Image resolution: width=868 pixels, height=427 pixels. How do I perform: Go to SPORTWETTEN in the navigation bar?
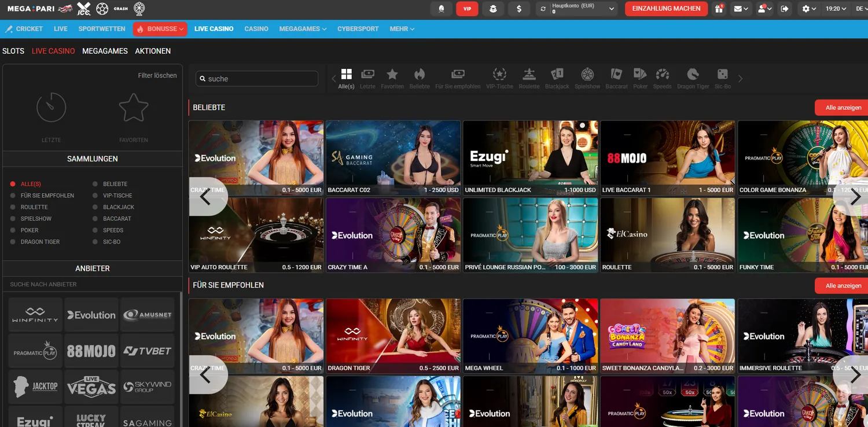tap(102, 29)
